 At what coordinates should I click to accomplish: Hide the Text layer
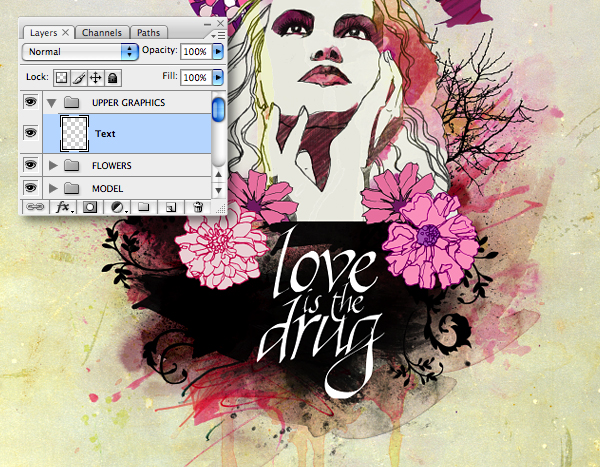click(31, 133)
